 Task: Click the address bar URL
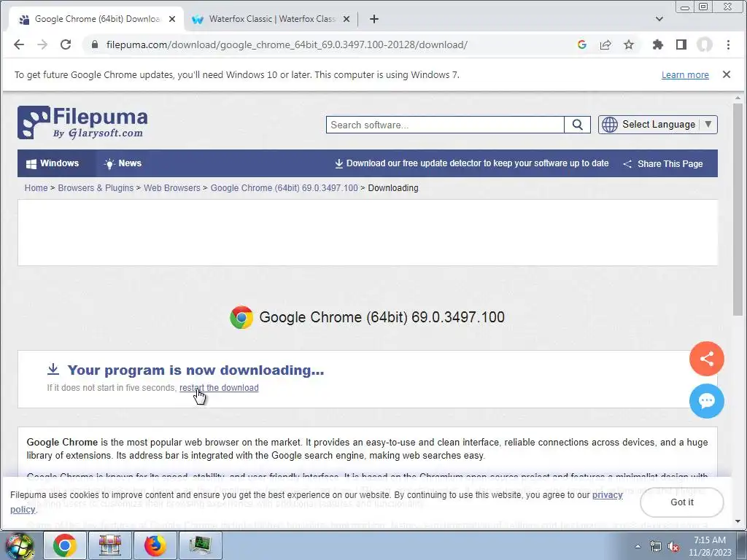(x=287, y=44)
